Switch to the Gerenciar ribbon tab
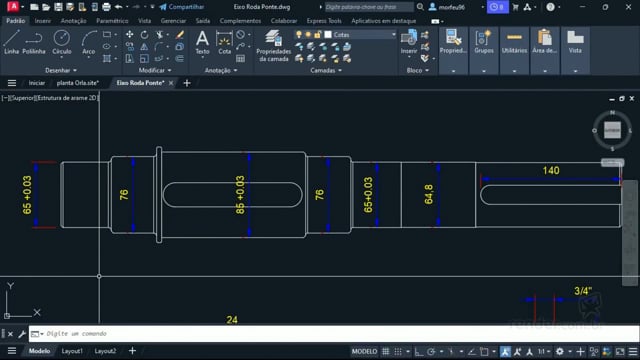The height and width of the screenshot is (360, 640). pyautogui.click(x=173, y=21)
